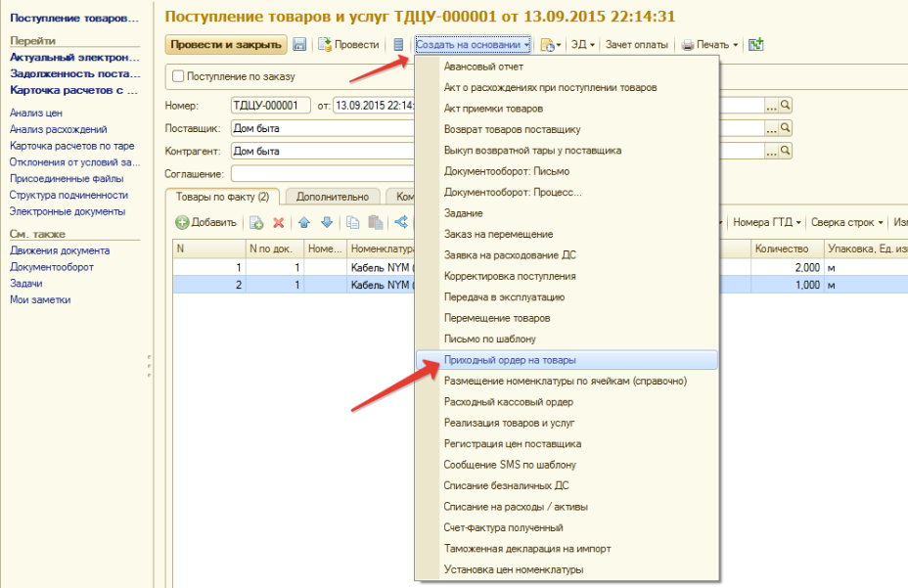The image size is (908, 588).
Task: Click the document movements report icon
Action: [397, 45]
